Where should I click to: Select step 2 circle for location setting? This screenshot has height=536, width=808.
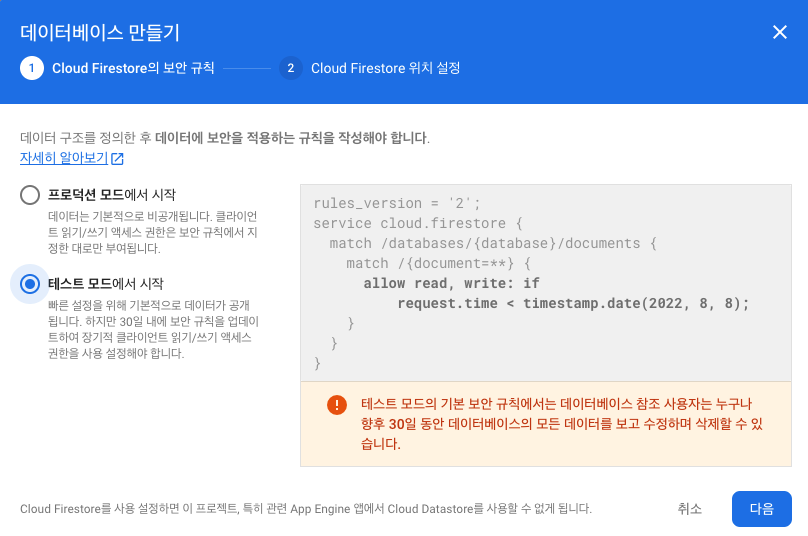point(291,68)
